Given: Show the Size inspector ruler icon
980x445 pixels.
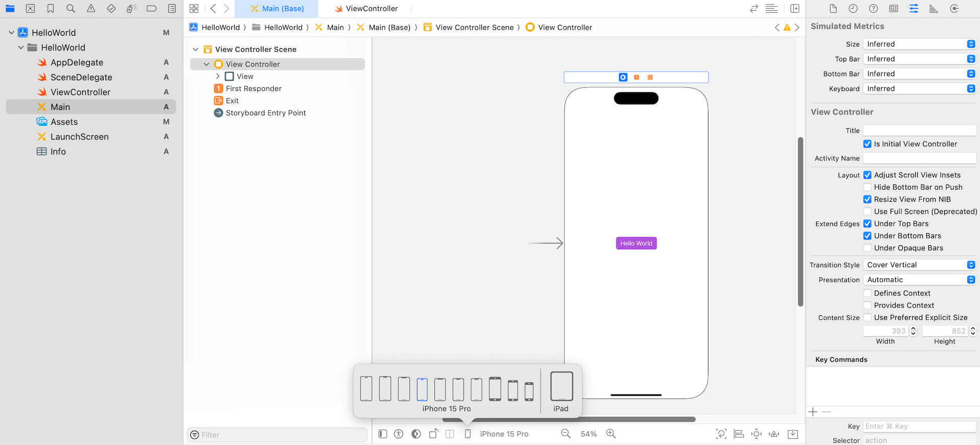Looking at the screenshot, I should pos(934,9).
